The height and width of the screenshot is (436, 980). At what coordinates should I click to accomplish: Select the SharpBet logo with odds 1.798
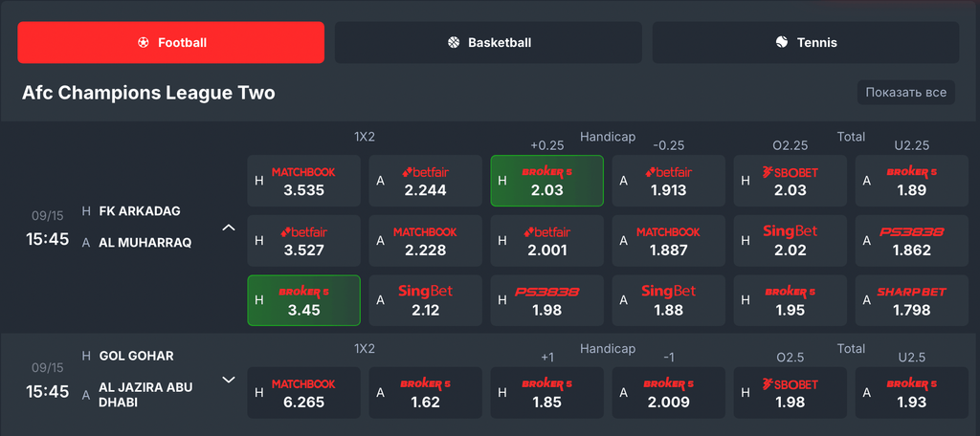(x=911, y=292)
